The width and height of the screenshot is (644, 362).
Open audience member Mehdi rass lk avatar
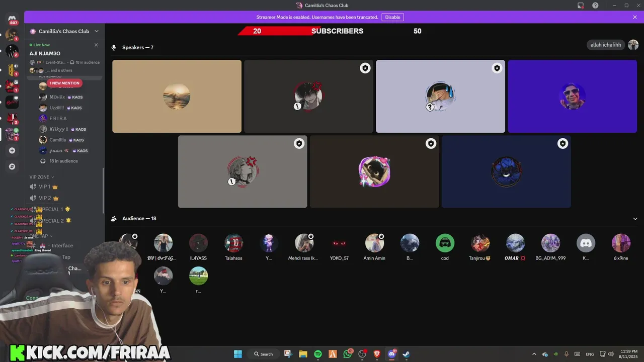pos(304,243)
